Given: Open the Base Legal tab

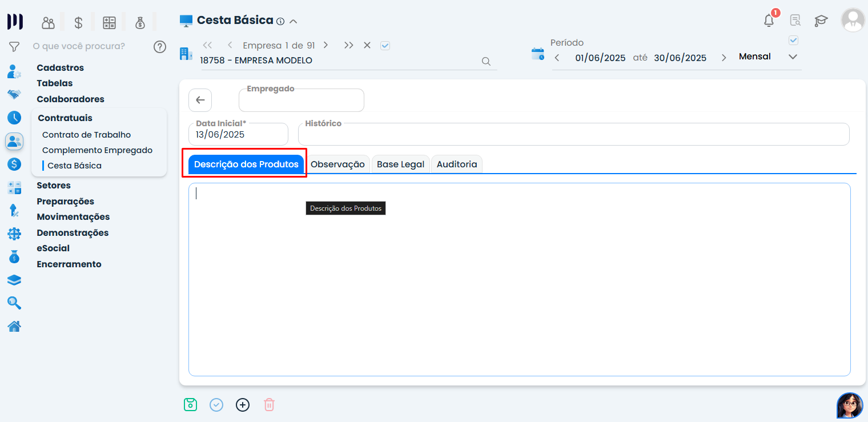Looking at the screenshot, I should (x=400, y=164).
